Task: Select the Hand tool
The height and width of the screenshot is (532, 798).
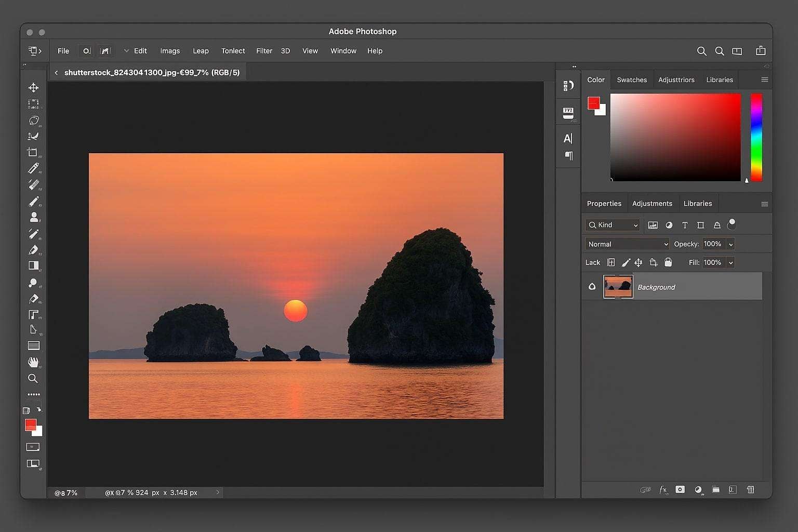Action: pos(33,362)
